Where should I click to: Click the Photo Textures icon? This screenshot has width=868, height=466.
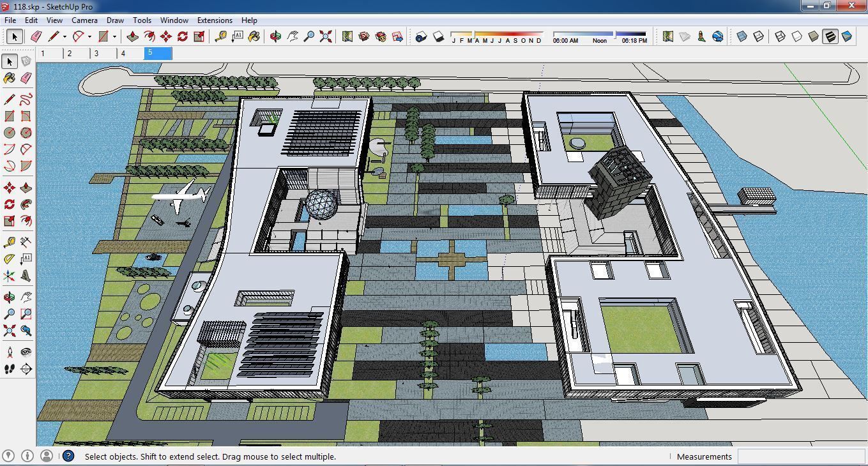coord(701,36)
